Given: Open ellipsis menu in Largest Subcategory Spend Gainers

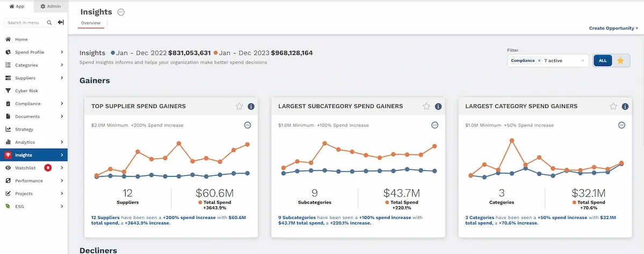Looking at the screenshot, I should click(435, 125).
